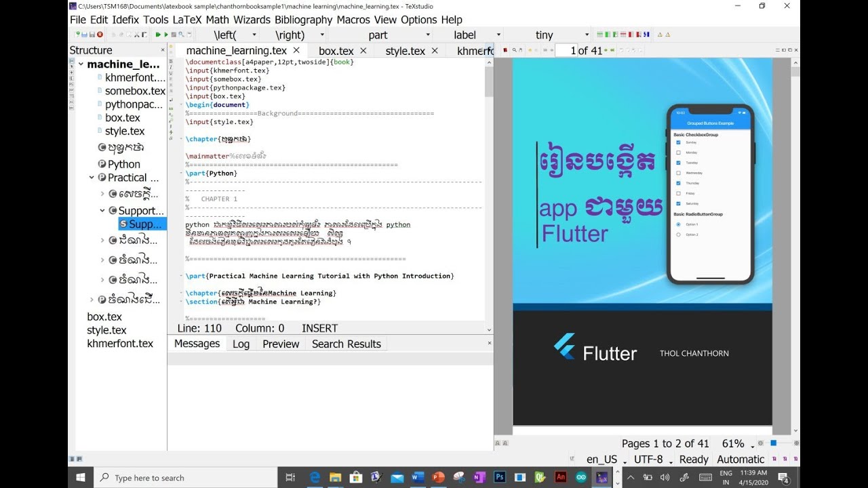Click the PDF zoom slider handle
The image size is (868, 488).
click(x=773, y=443)
